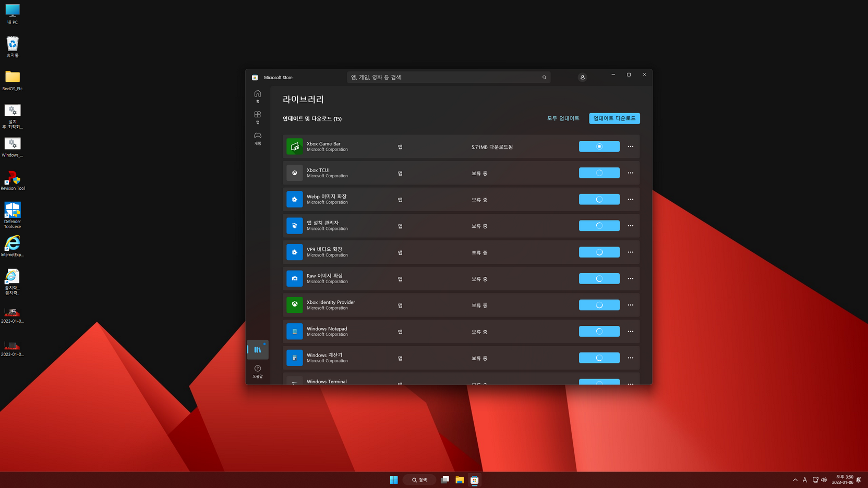Click the volume icon in system tray
868x488 pixels.
824,480
